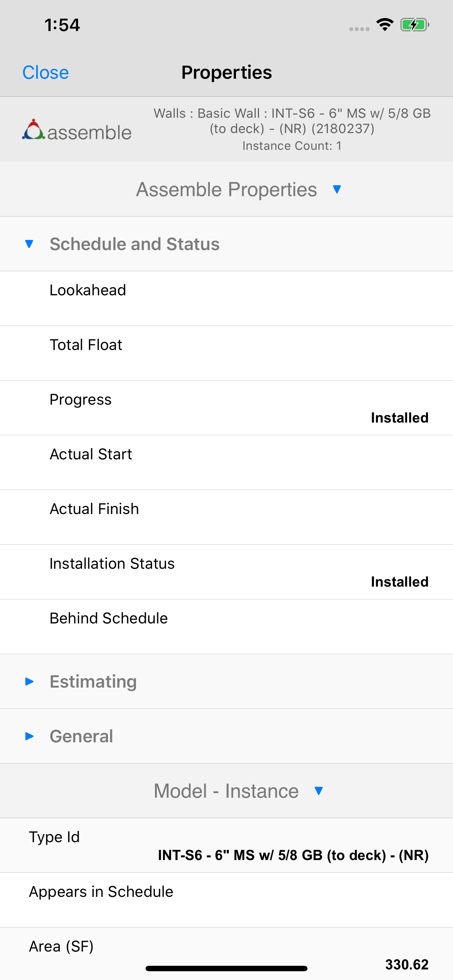Tap the Wi-Fi status icon

click(385, 25)
